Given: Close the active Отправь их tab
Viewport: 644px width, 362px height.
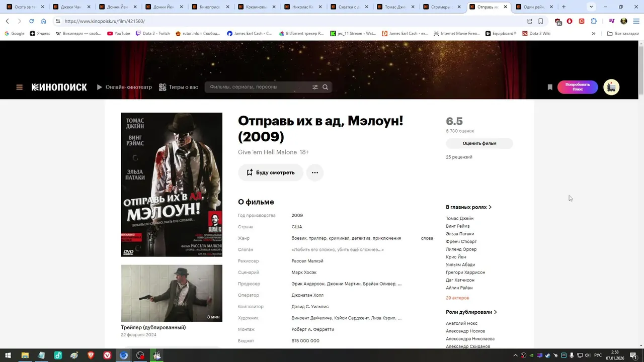Looking at the screenshot, I should (506, 7).
